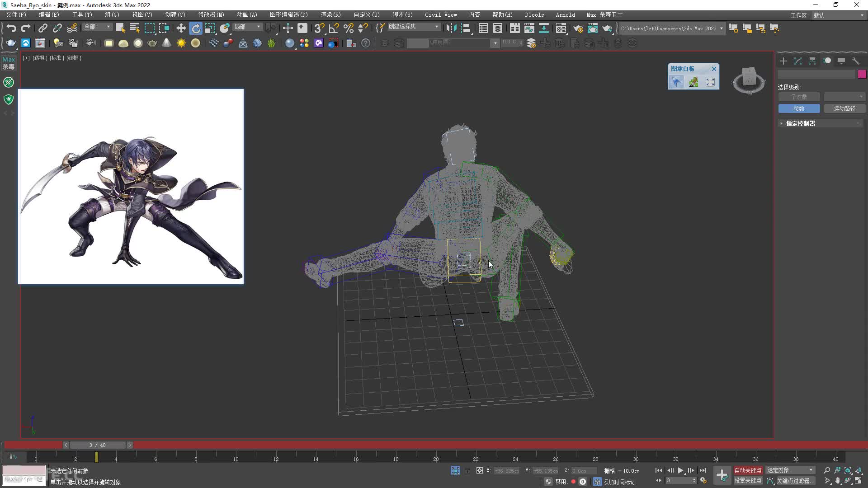Click the help question mark icon
This screenshot has width=868, height=488.
click(x=366, y=43)
